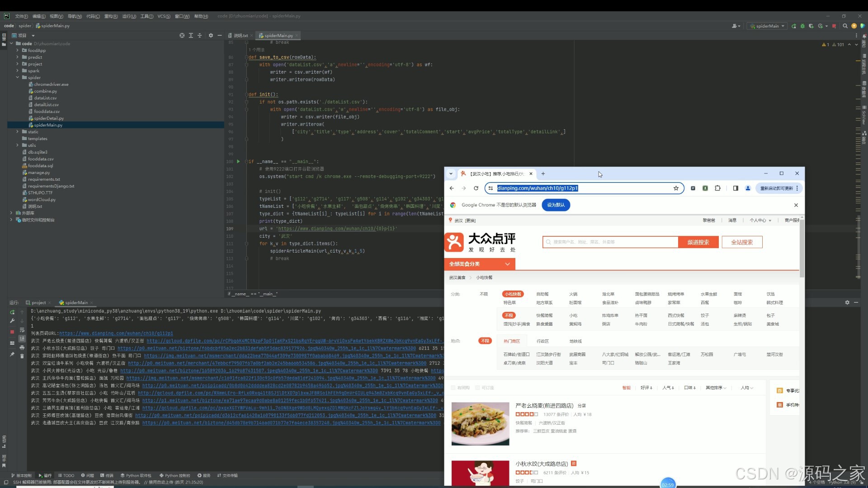This screenshot has height=488, width=868.
Task: Open spiderMain run configuration dropdown
Action: tap(768, 26)
